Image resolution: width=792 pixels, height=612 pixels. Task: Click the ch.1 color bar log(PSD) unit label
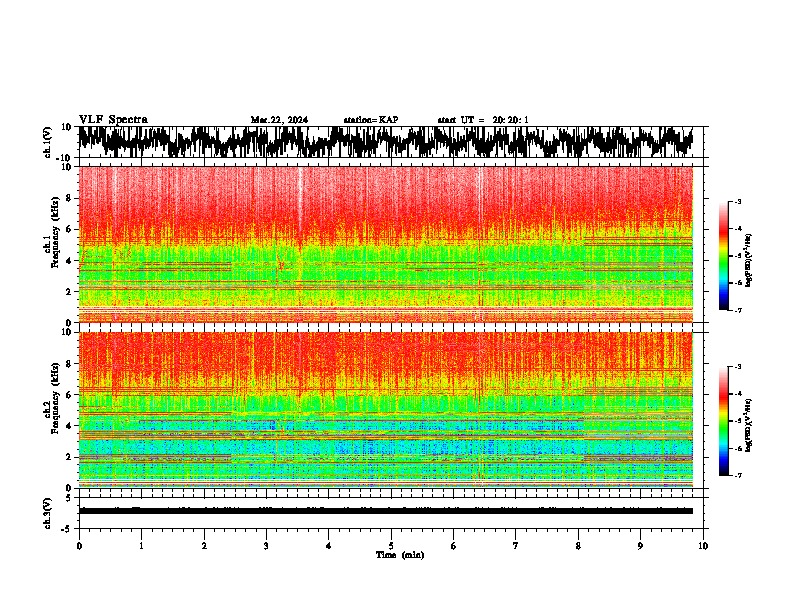click(749, 260)
